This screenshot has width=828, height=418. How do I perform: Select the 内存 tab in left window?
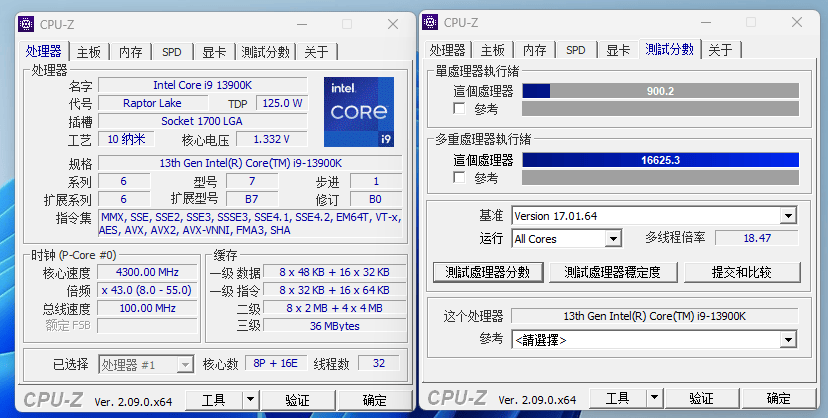pos(131,52)
